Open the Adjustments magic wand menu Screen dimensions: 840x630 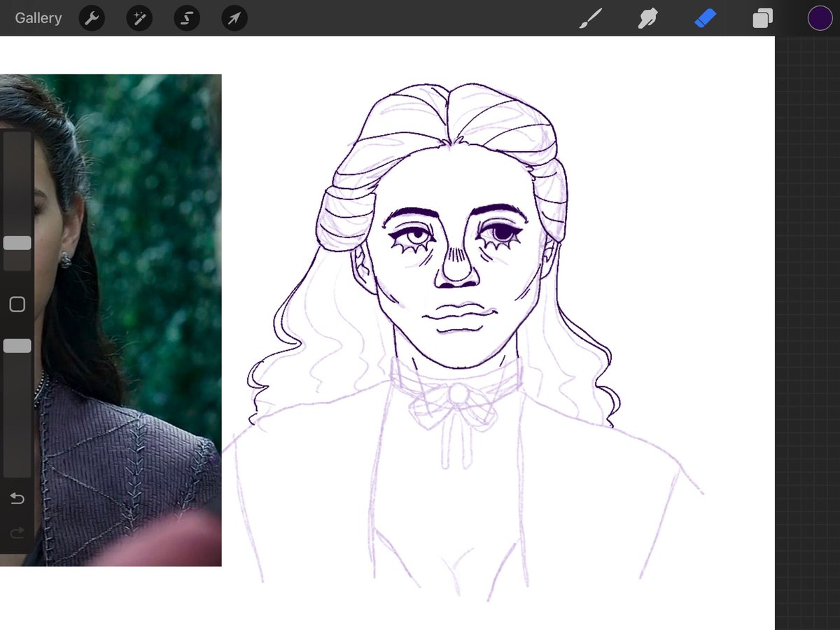tap(139, 18)
